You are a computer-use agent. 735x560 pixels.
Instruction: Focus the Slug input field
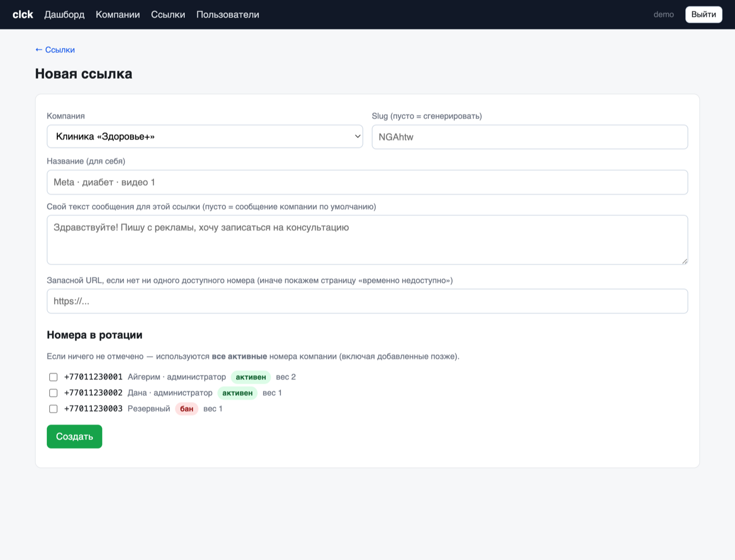coord(530,137)
